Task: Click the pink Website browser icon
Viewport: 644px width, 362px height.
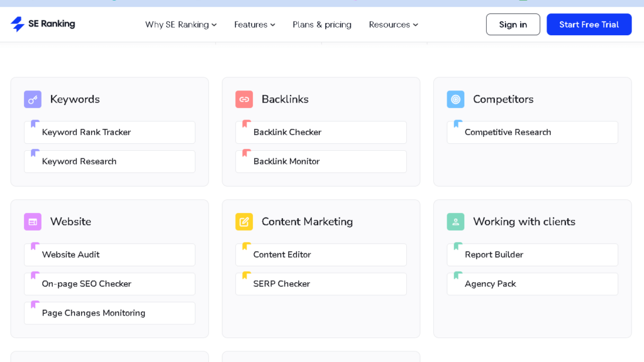Action: pyautogui.click(x=33, y=222)
